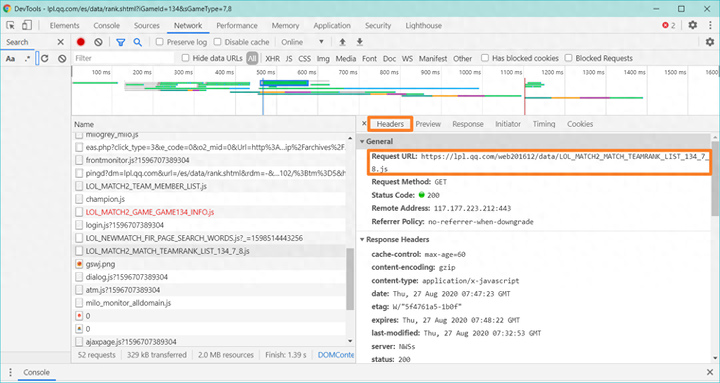This screenshot has height=383, width=720.
Task: Switch to the Console panel tab
Action: [x=107, y=26]
